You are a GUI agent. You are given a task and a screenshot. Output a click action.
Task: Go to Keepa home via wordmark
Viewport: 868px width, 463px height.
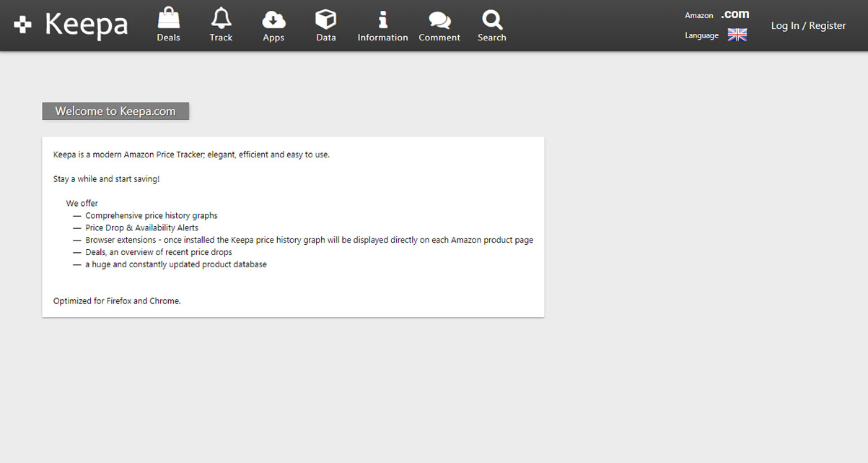coord(87,25)
